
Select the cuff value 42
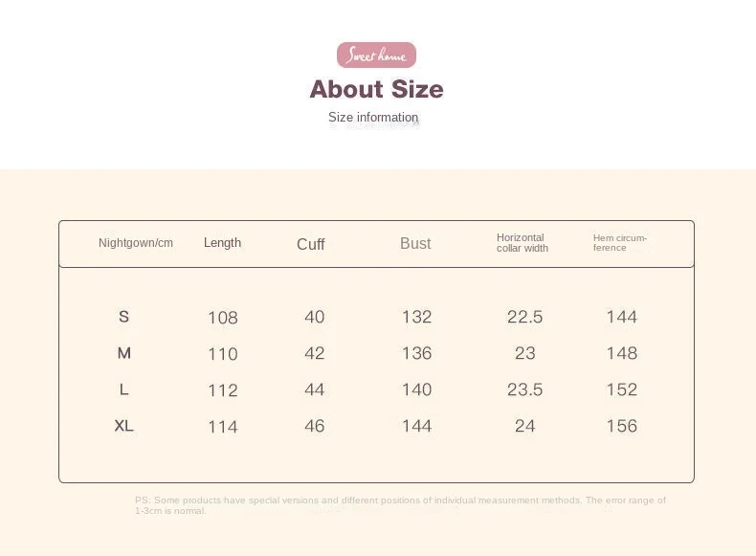click(314, 353)
